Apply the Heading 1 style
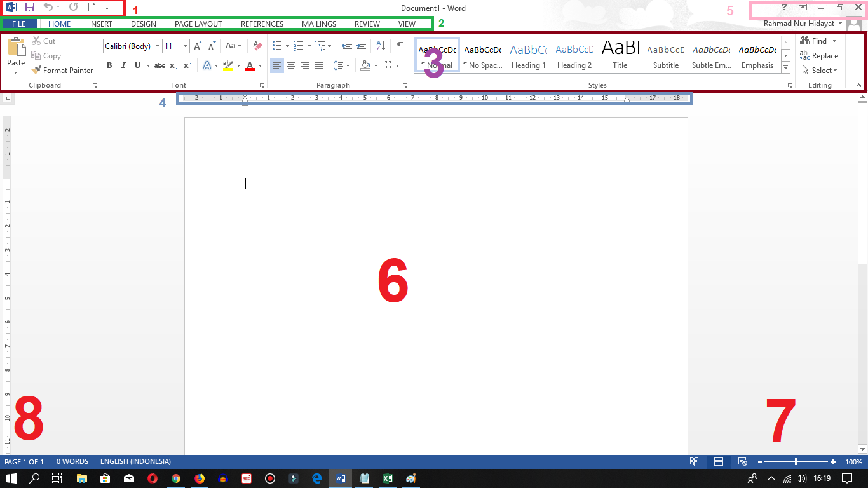 pyautogui.click(x=529, y=56)
